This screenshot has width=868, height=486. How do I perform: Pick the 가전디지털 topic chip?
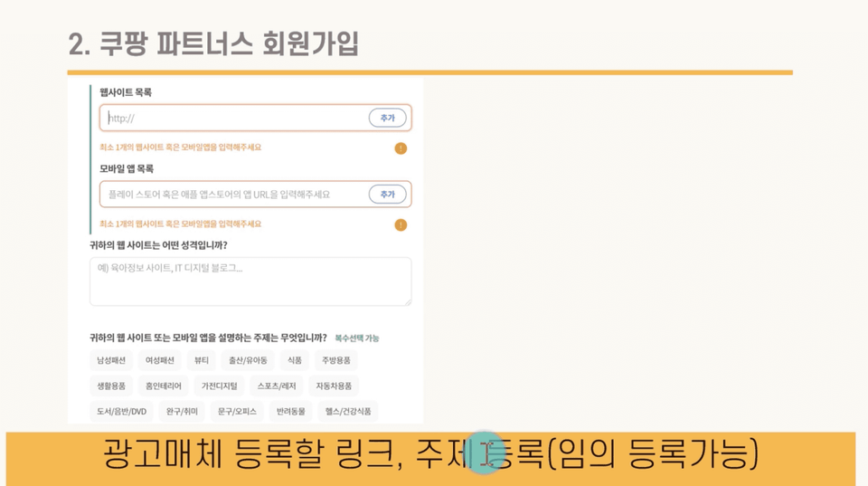219,386
